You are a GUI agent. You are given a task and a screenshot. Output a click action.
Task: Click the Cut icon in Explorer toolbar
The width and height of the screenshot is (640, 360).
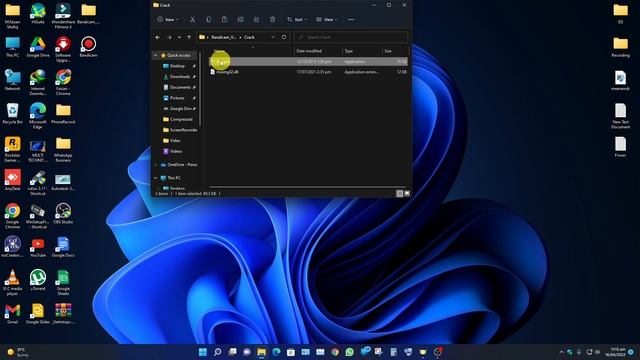pyautogui.click(x=192, y=20)
